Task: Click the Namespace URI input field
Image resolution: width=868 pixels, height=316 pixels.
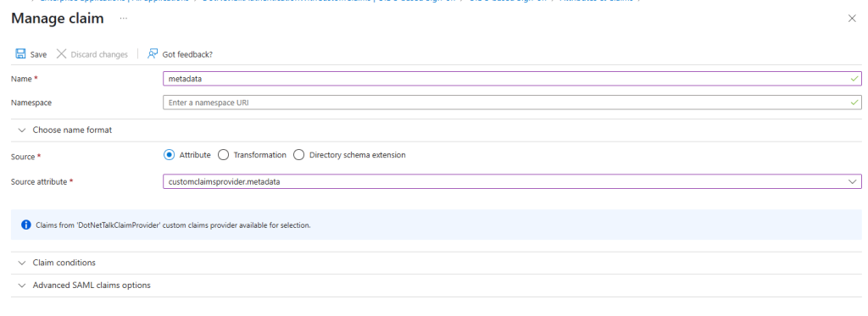Action: coord(512,103)
